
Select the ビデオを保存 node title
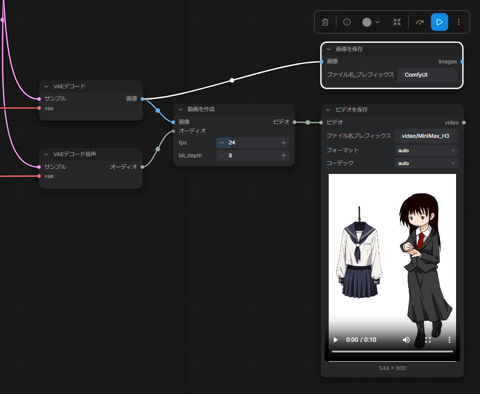point(351,110)
